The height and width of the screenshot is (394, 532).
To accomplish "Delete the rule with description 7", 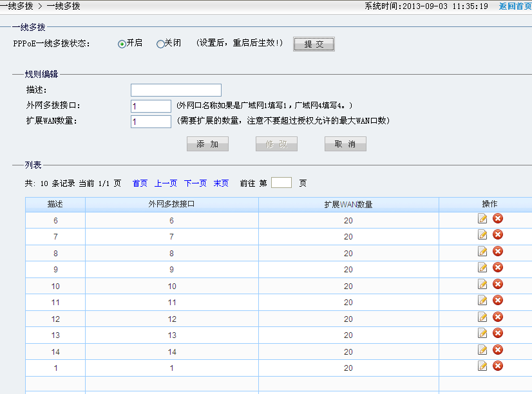I will tap(498, 235).
